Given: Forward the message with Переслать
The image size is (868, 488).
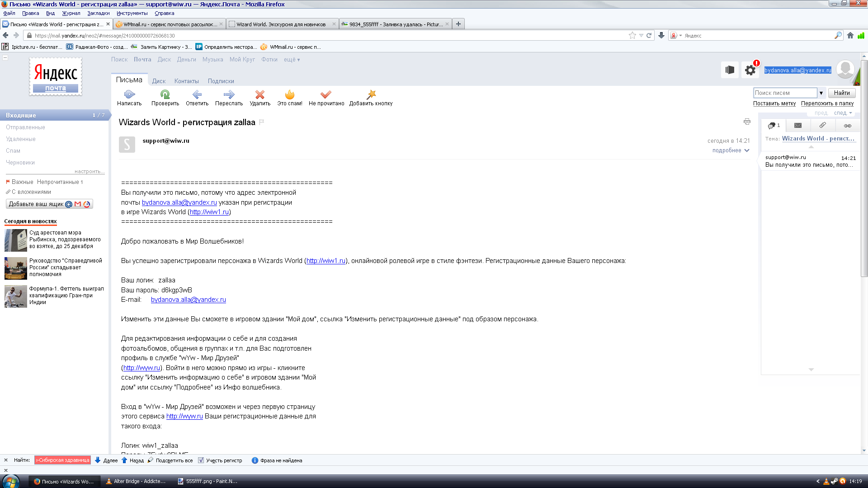Looking at the screenshot, I should (x=229, y=98).
